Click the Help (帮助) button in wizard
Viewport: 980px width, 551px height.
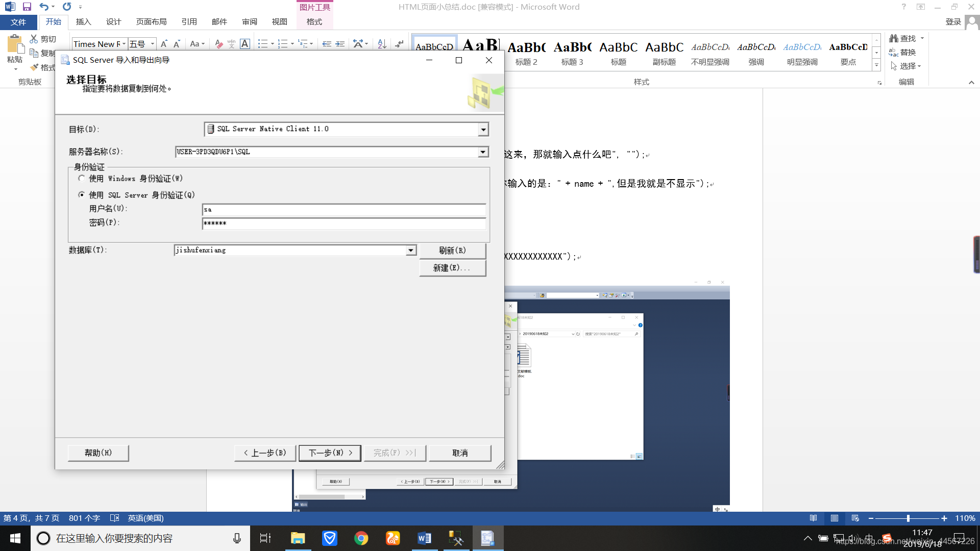pos(98,453)
